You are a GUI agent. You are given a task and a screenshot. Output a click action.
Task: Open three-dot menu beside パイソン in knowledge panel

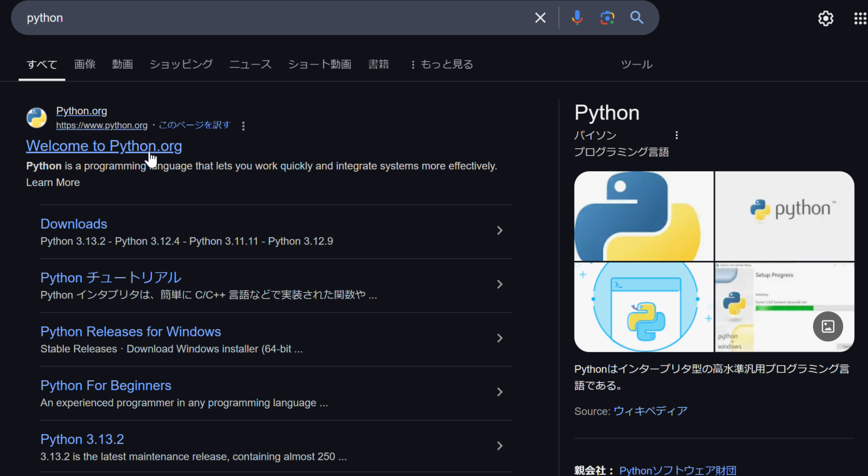coord(676,135)
